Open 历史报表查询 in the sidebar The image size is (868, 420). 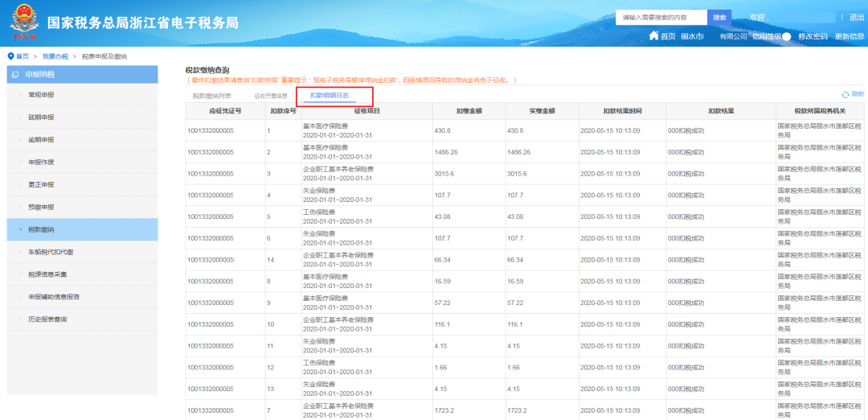[x=83, y=319]
